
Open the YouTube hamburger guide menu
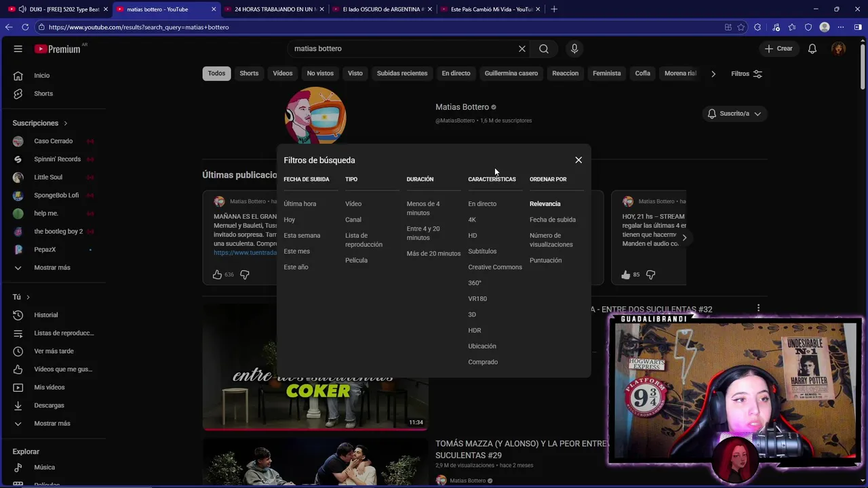coord(18,49)
